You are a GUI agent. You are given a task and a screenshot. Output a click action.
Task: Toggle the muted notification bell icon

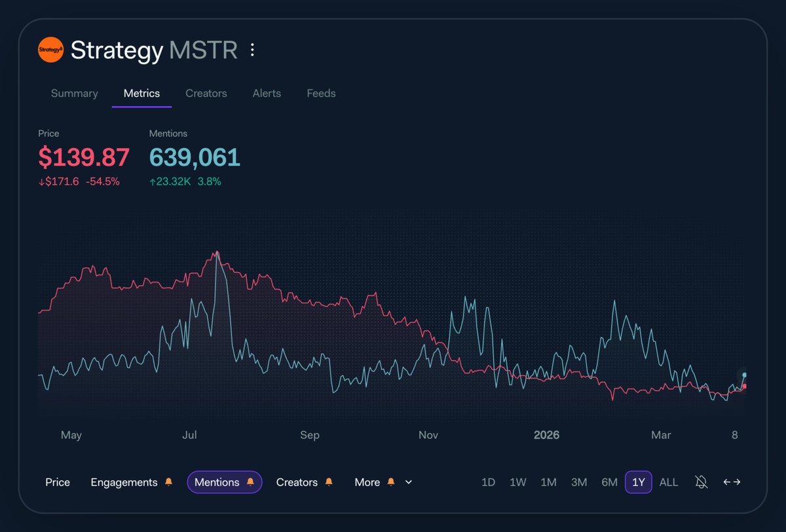[x=702, y=482]
